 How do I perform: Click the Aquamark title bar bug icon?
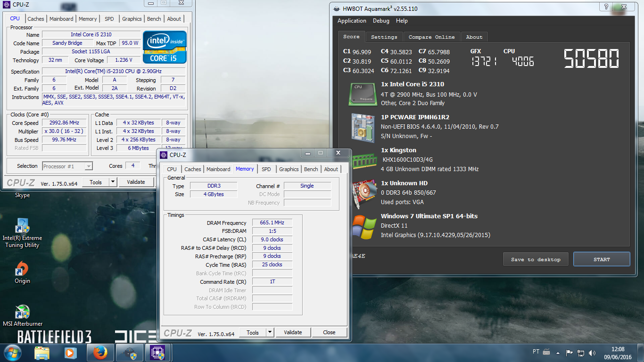click(x=336, y=8)
